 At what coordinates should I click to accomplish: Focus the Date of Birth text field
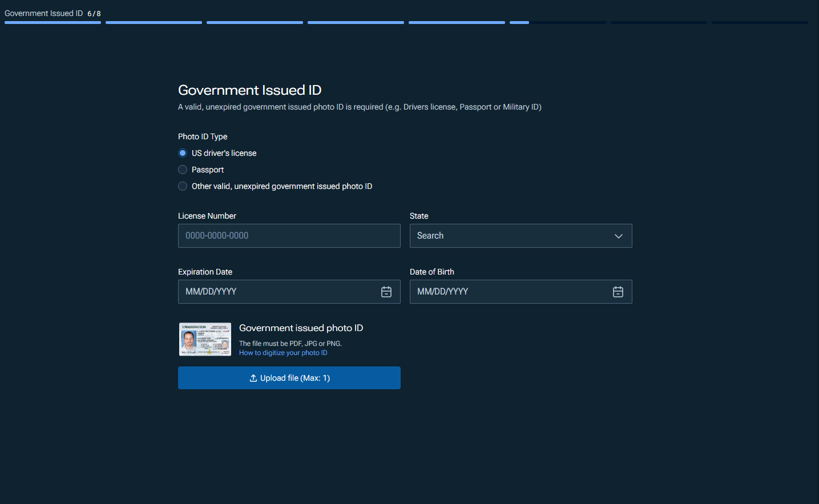tap(521, 292)
